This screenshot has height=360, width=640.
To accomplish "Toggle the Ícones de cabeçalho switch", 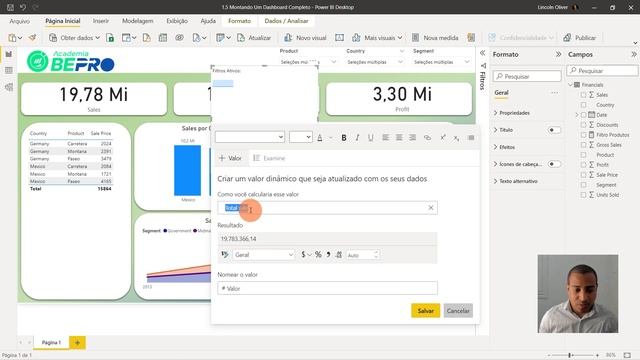I will point(554,164).
